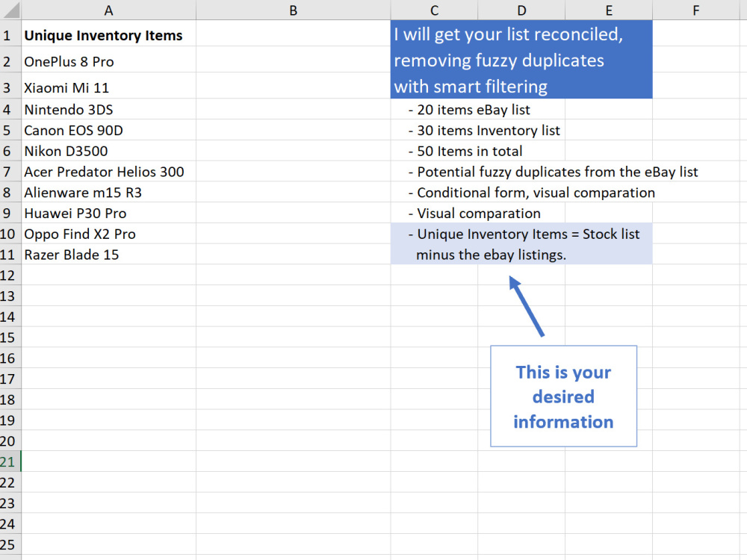Click the 'minus the ebay listings.' cell
This screenshot has height=560, width=747.
[x=521, y=255]
